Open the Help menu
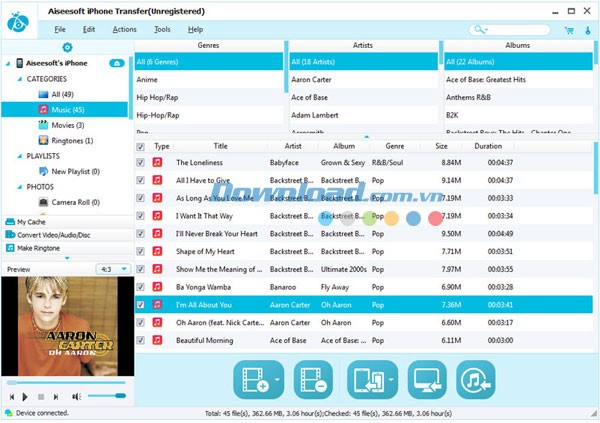Screen dimensions: 600x423 point(195,29)
